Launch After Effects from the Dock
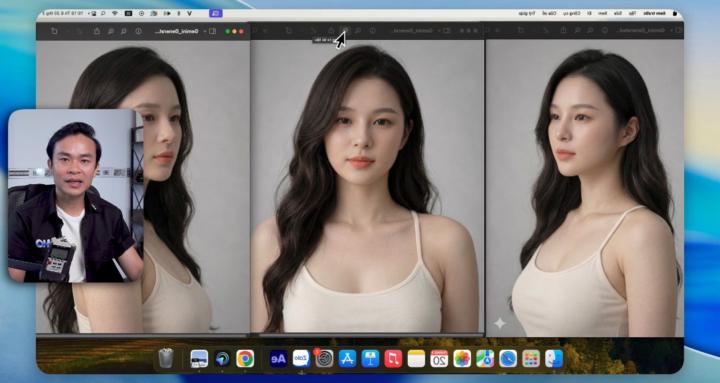 (x=278, y=359)
